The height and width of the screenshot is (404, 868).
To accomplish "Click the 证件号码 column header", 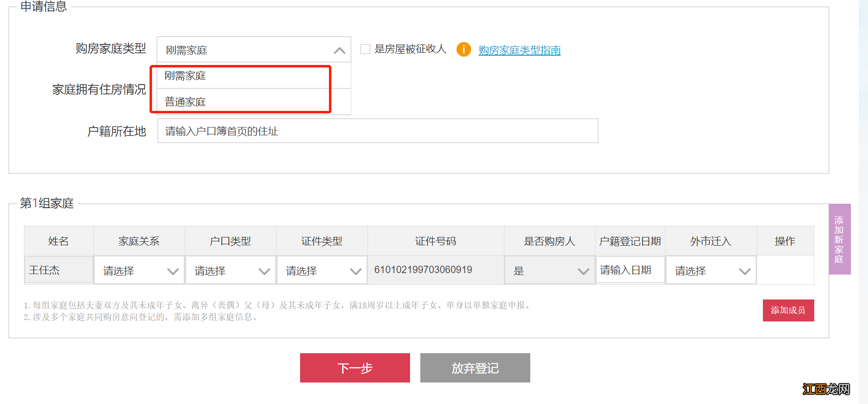I will coord(435,241).
